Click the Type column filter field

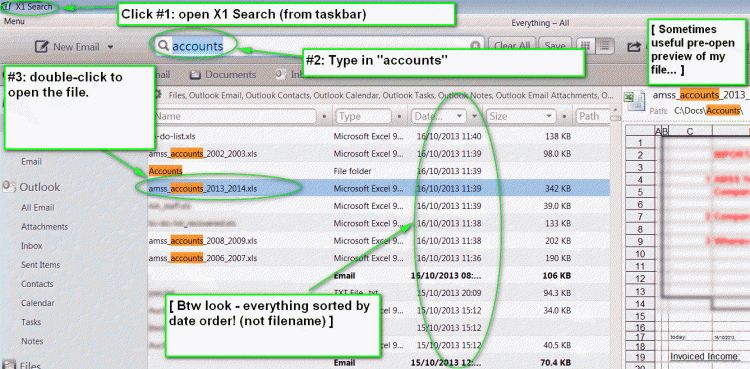click(364, 116)
